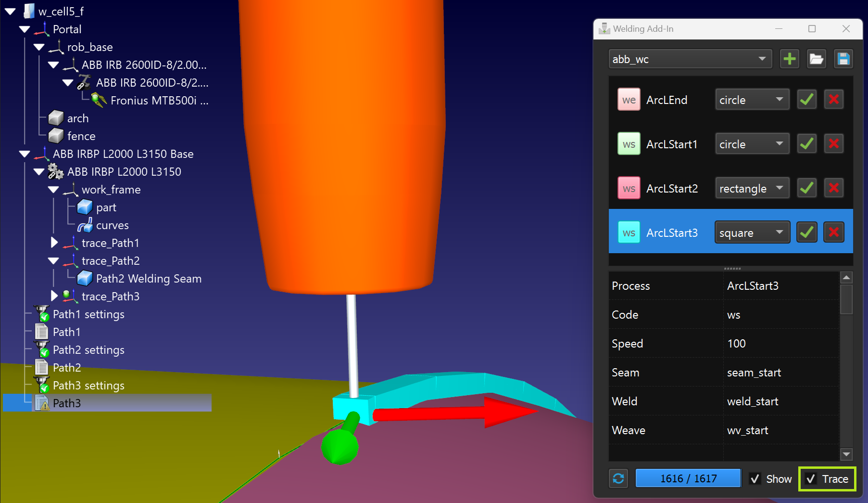Collapse the work_frame tree node

[54, 190]
